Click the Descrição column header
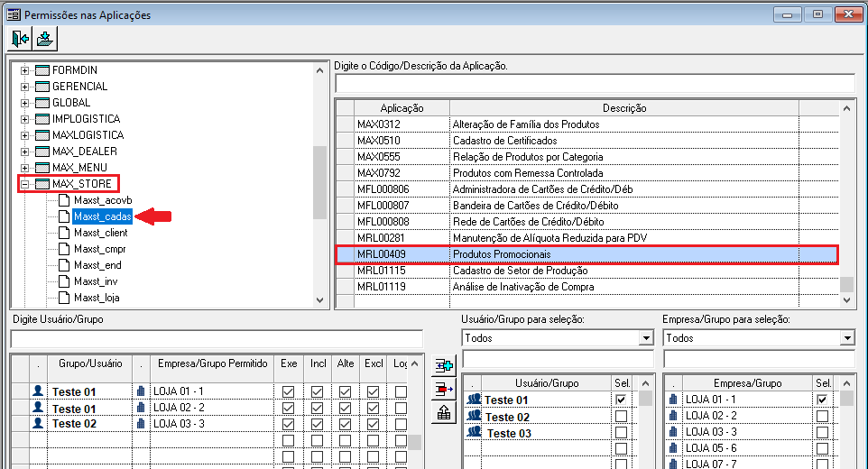 click(624, 108)
